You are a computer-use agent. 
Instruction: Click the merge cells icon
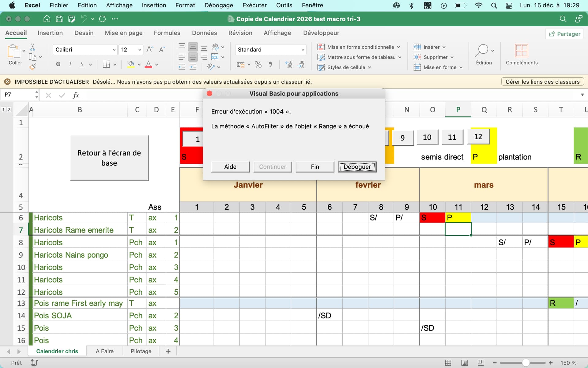[215, 57]
